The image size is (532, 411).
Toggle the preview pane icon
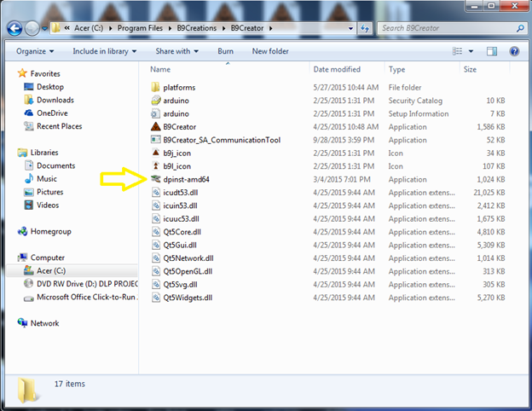(x=492, y=51)
